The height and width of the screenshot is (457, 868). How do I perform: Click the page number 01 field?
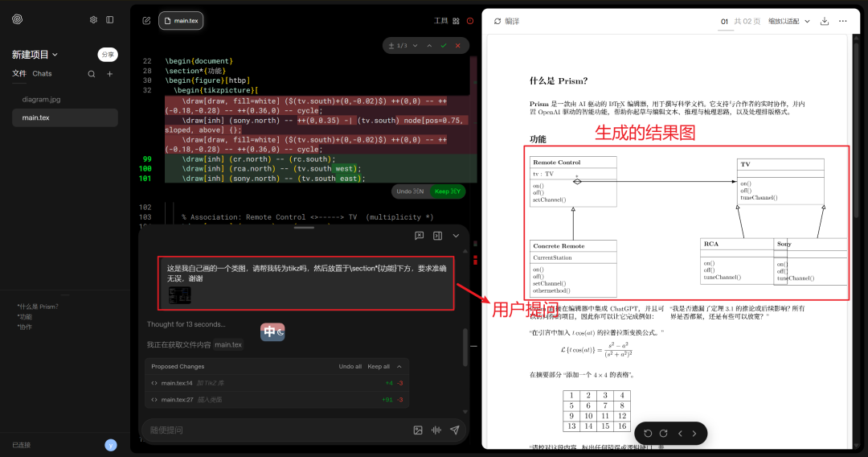724,22
